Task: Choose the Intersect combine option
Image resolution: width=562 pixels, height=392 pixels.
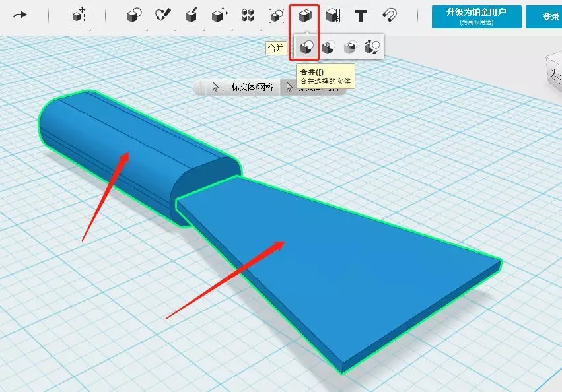Action: coord(350,48)
